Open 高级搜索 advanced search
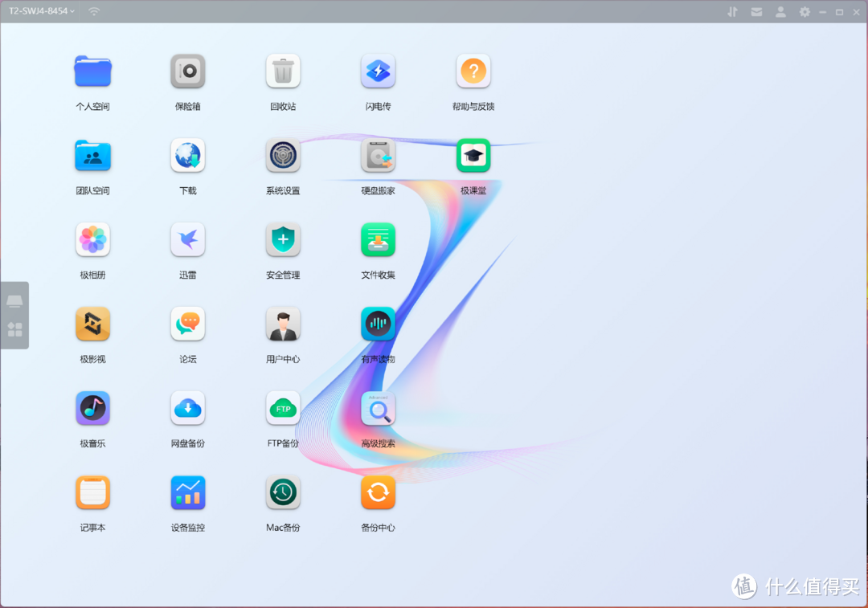The height and width of the screenshot is (608, 868). tap(378, 409)
